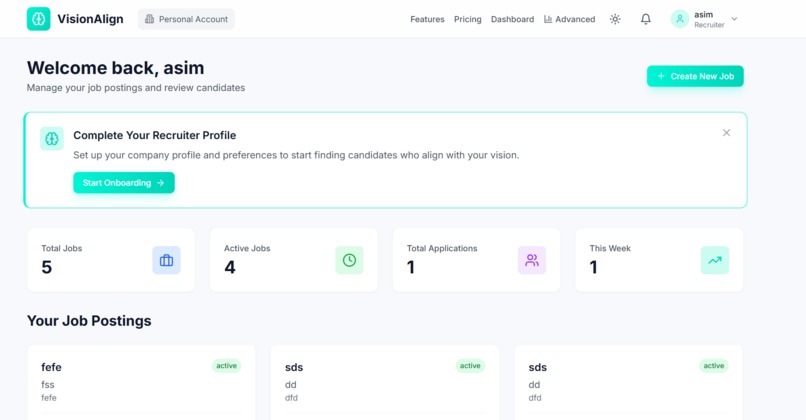Go to Dashboard in navigation
Image resolution: width=806 pixels, height=420 pixels.
512,19
